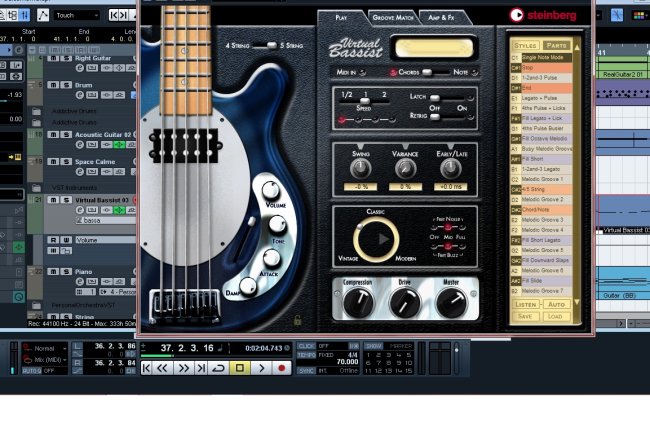Click the Stop button in transport
This screenshot has width=650, height=433.
[x=239, y=368]
